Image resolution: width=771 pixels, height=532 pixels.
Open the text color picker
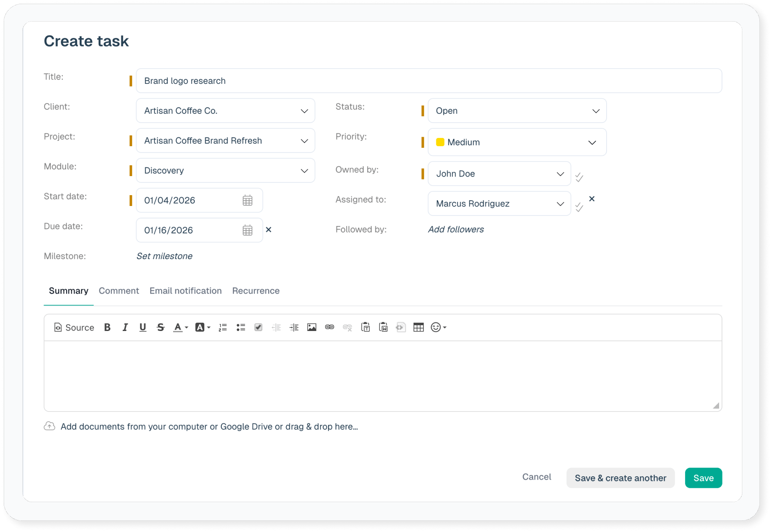(x=180, y=327)
